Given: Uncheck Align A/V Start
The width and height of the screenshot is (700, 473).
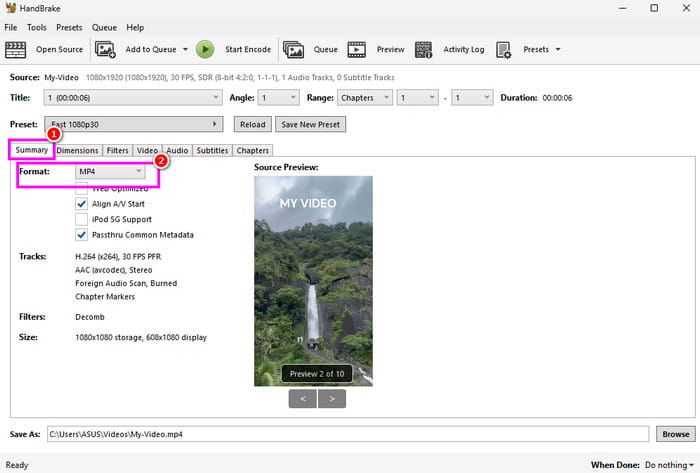Looking at the screenshot, I should (x=81, y=204).
